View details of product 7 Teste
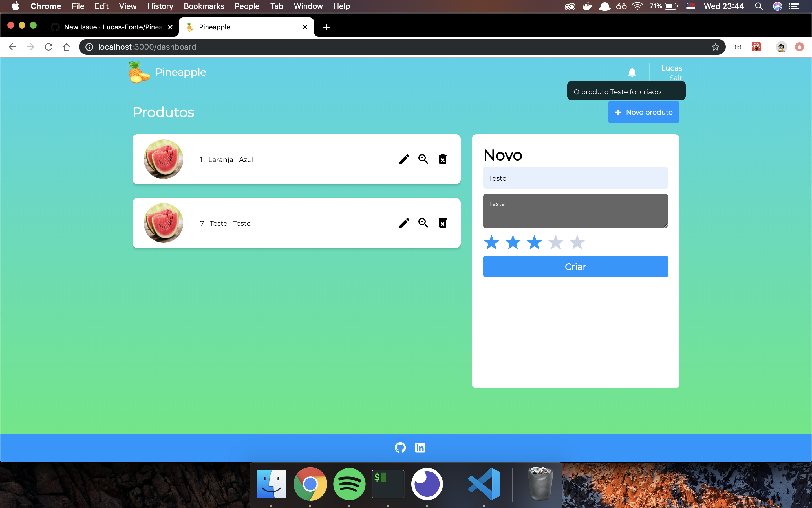Viewport: 812px width, 508px height. (x=423, y=223)
